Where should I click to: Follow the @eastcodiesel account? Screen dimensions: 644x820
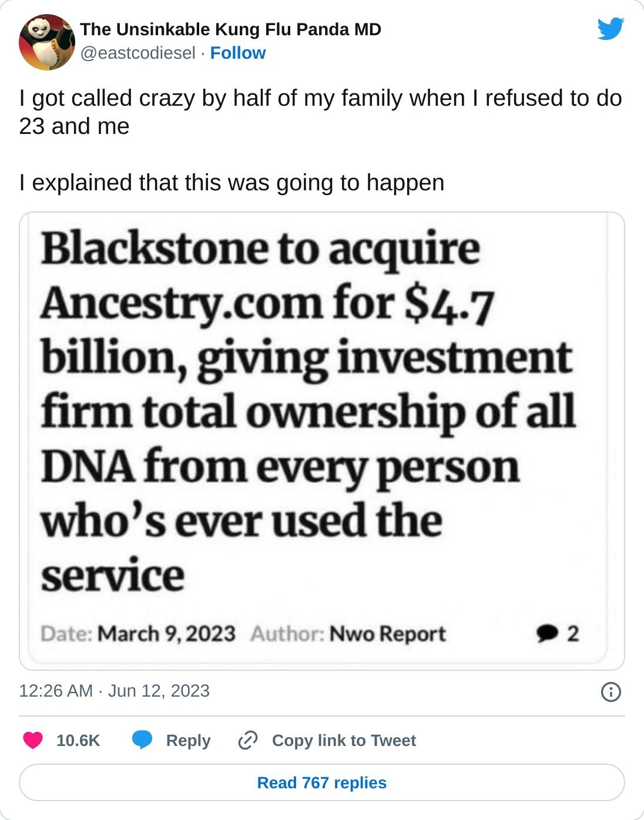237,53
